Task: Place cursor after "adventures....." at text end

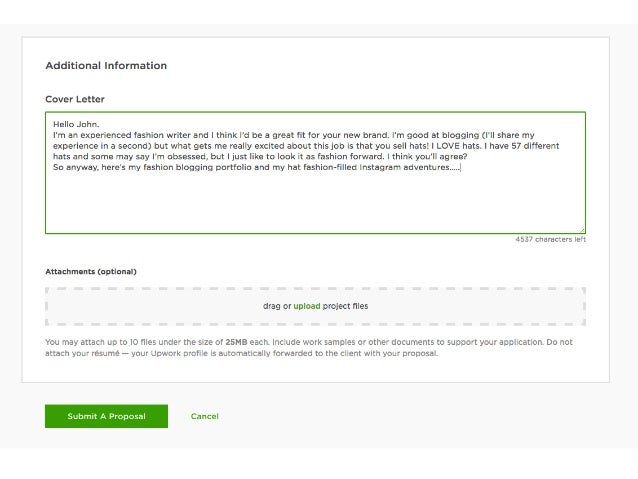Action: pos(461,167)
